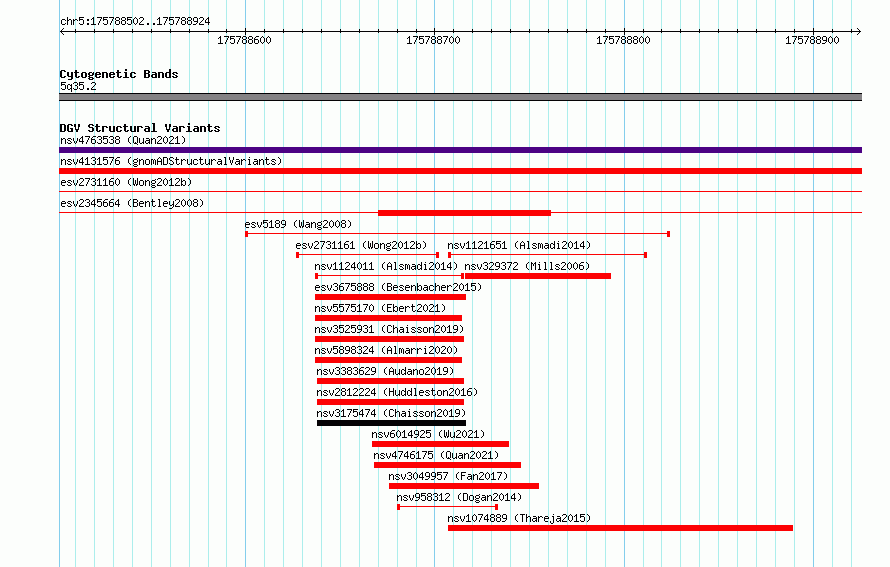
Task: Click the DGV Structural Variants track title
Action: (x=140, y=128)
